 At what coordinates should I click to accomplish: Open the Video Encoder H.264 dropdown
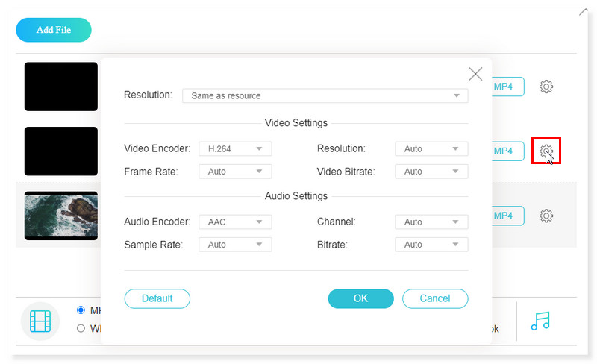pyautogui.click(x=235, y=149)
